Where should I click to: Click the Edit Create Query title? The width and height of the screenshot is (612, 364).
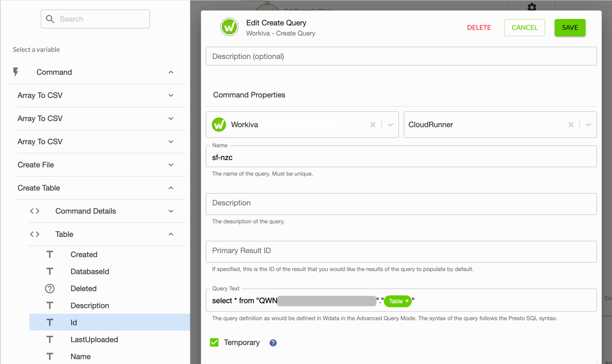pyautogui.click(x=276, y=23)
